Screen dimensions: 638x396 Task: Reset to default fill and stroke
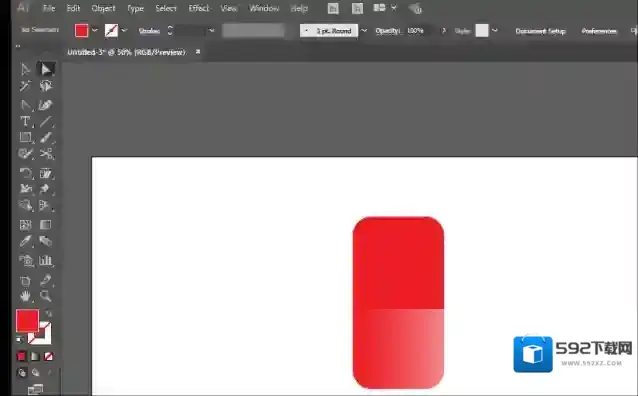[x=19, y=339]
